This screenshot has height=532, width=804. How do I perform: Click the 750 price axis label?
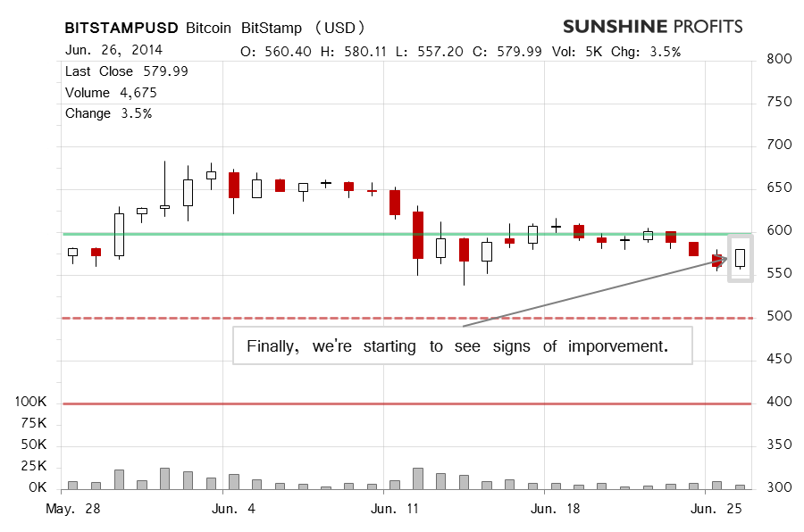(779, 102)
